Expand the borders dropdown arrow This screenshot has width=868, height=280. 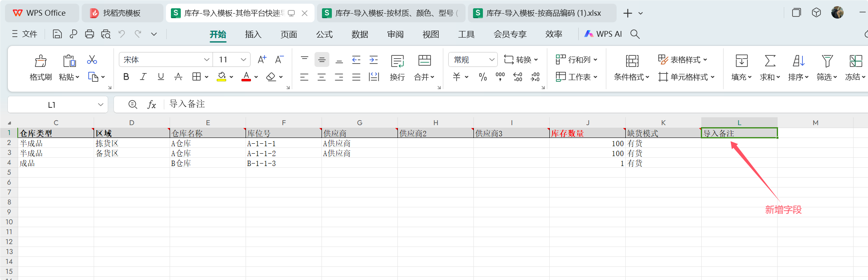[x=206, y=77]
